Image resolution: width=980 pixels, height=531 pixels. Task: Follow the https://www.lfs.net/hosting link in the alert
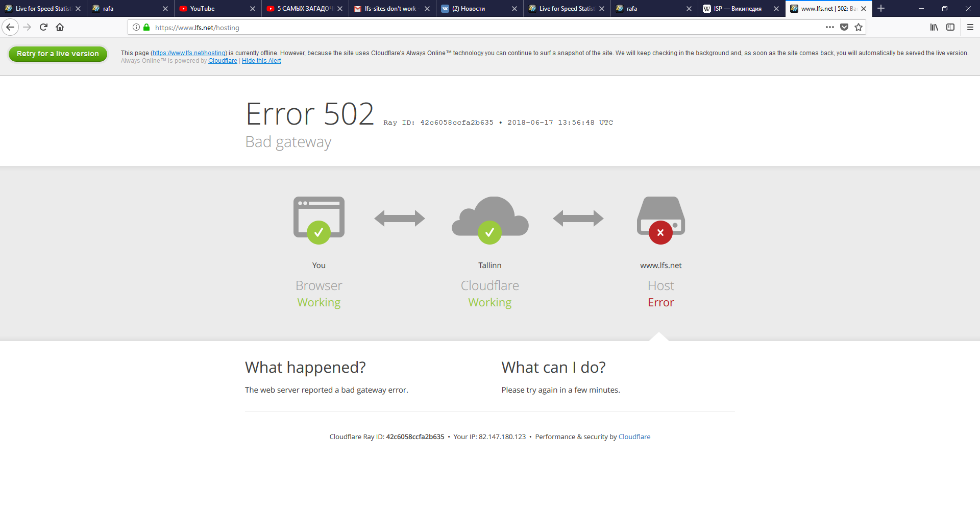pos(189,53)
